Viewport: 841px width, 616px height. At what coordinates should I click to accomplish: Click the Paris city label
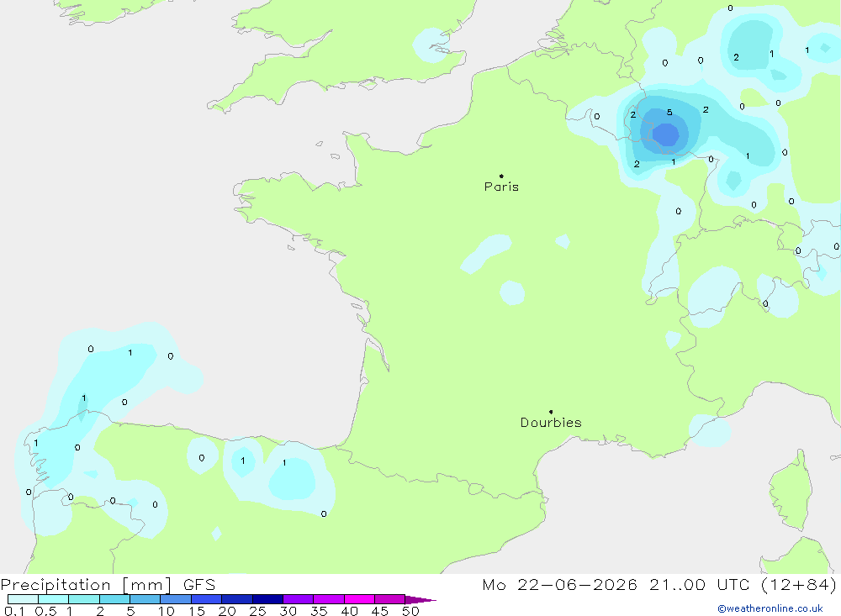501,187
